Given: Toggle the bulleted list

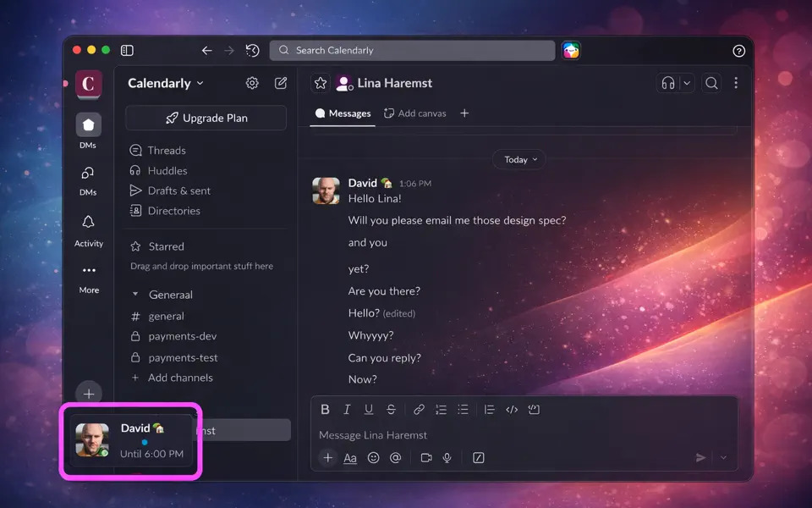Looking at the screenshot, I should click(463, 410).
